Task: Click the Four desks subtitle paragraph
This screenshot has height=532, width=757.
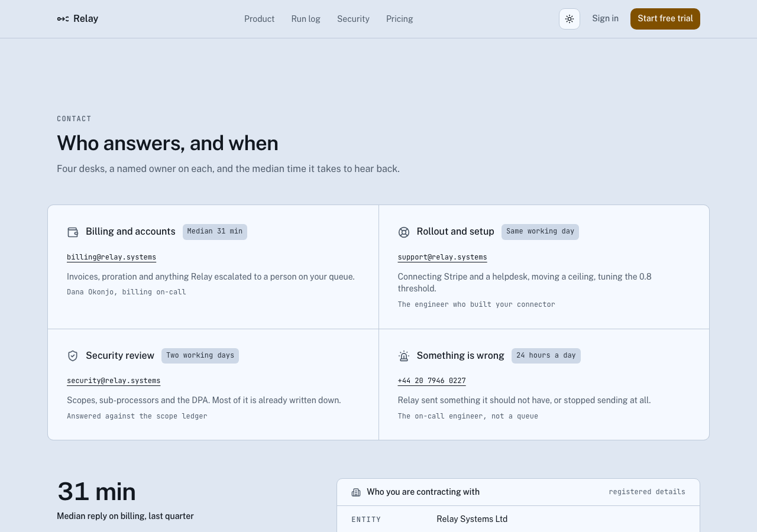Action: pos(228,169)
